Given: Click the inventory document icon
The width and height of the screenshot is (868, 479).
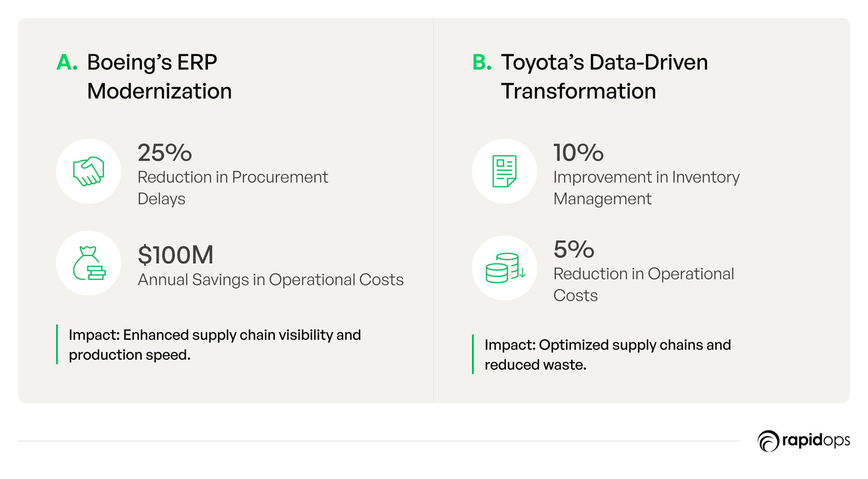Looking at the screenshot, I should [x=505, y=171].
